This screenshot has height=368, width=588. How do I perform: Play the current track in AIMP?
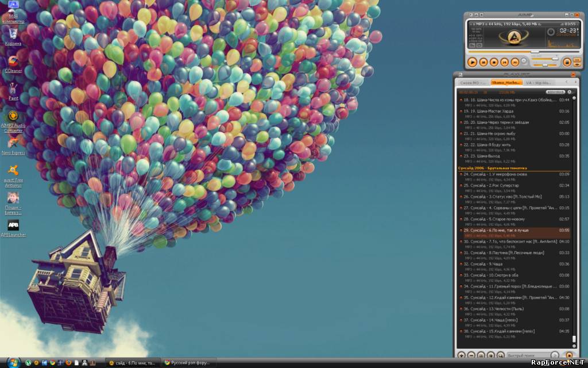click(472, 62)
